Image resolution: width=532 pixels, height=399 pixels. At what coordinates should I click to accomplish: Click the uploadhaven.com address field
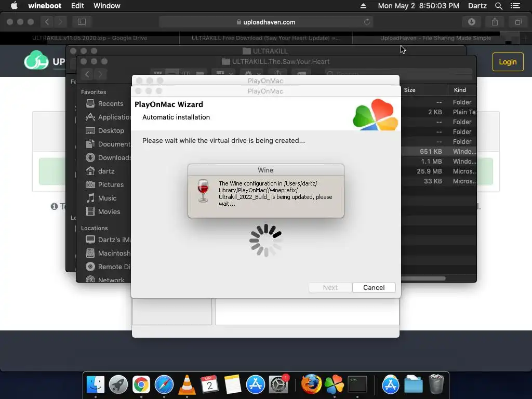pos(266,22)
